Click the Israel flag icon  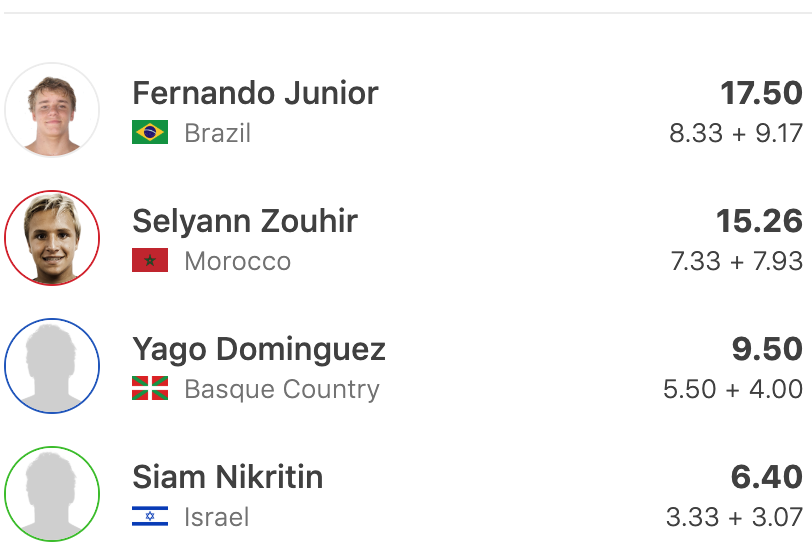point(150,517)
